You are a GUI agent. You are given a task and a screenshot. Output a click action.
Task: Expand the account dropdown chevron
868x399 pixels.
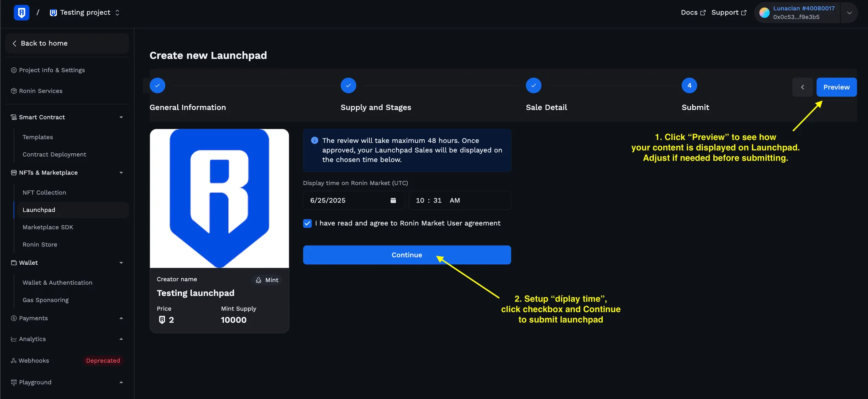(849, 13)
